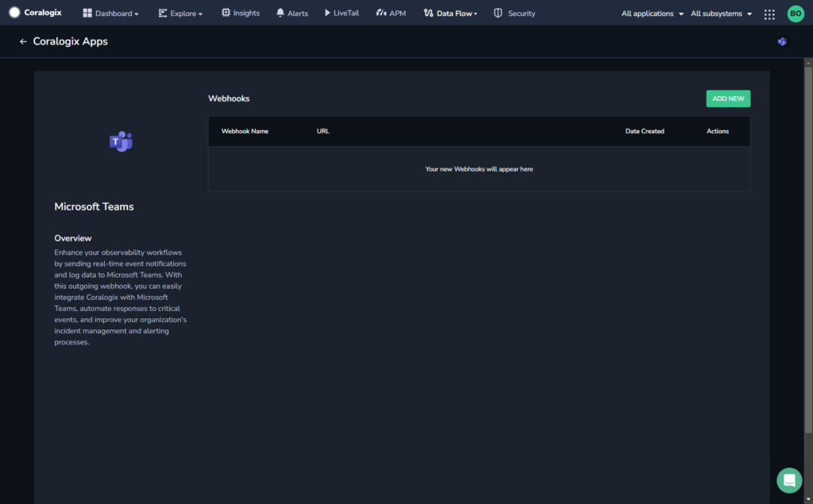Click the Coralogix Apps page title

[71, 41]
